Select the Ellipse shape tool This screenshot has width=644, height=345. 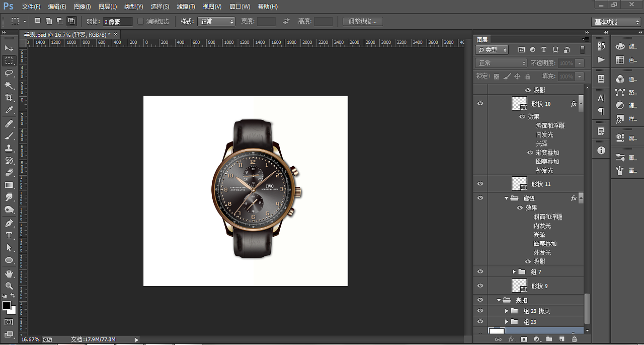9,260
